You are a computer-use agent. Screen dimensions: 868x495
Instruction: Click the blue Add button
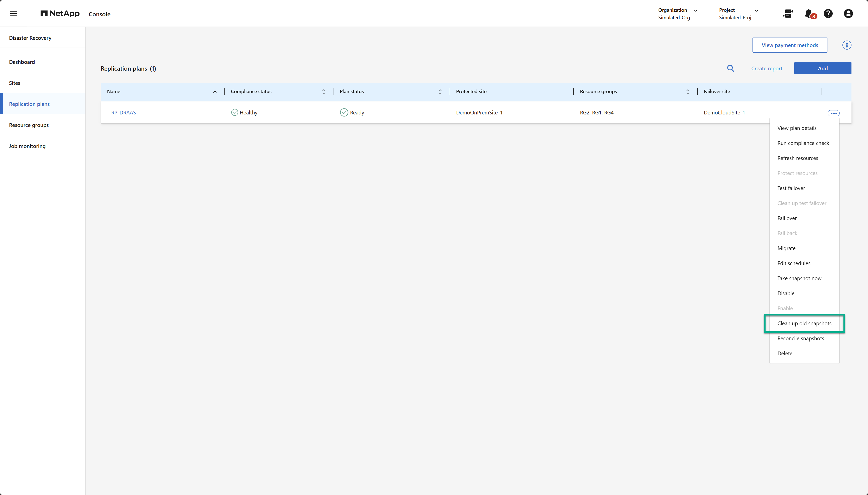[x=822, y=68]
